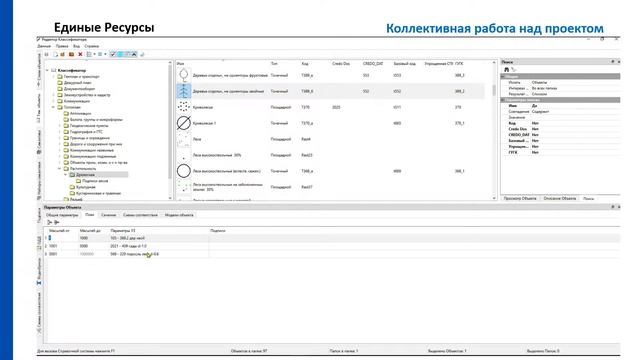
Task: Switch to the Общие параметры tab
Action: pyautogui.click(x=62, y=215)
